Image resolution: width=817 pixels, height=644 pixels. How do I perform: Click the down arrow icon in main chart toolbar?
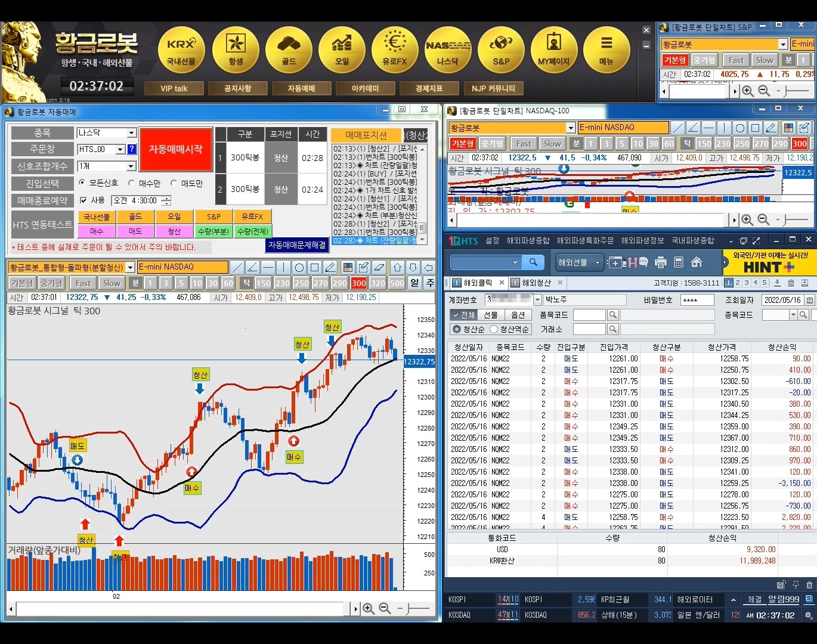(x=413, y=267)
